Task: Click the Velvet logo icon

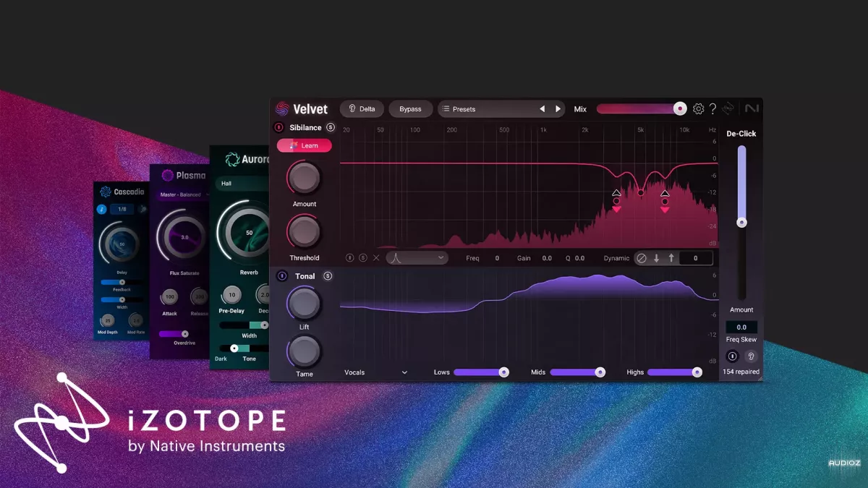Action: [282, 109]
